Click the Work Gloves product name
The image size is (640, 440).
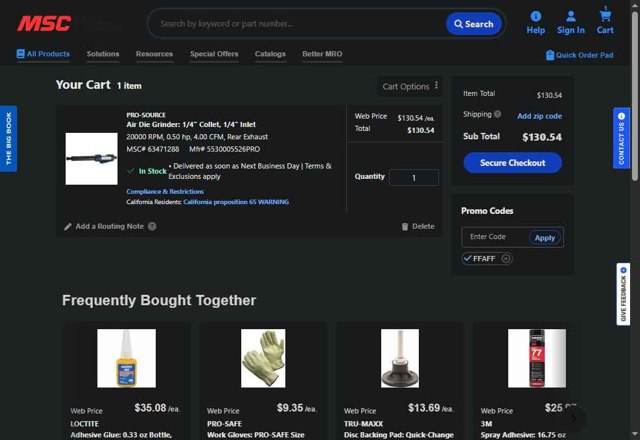(256, 435)
